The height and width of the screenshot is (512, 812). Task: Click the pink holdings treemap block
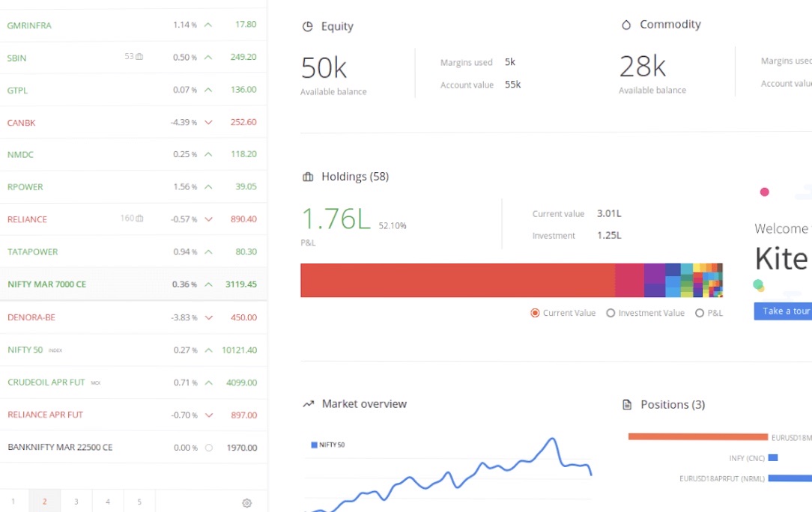click(x=630, y=280)
